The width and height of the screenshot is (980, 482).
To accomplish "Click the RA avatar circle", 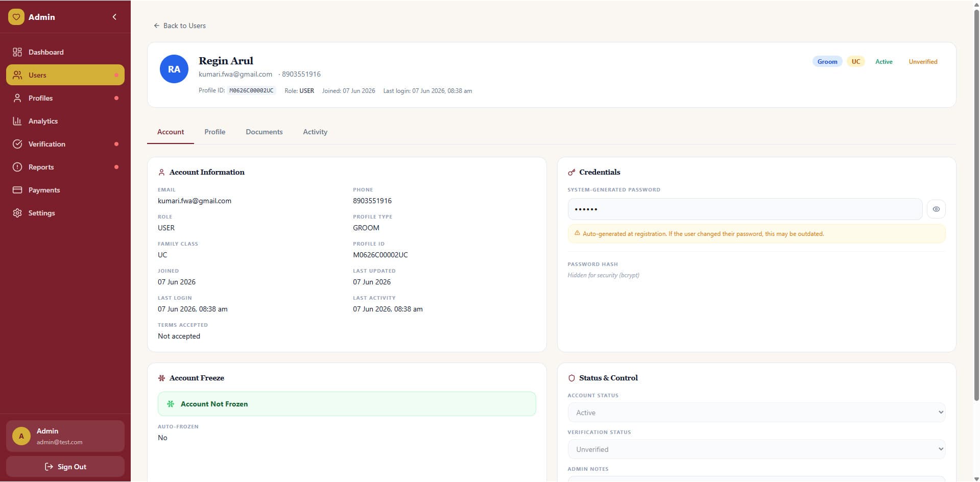I will coord(174,69).
